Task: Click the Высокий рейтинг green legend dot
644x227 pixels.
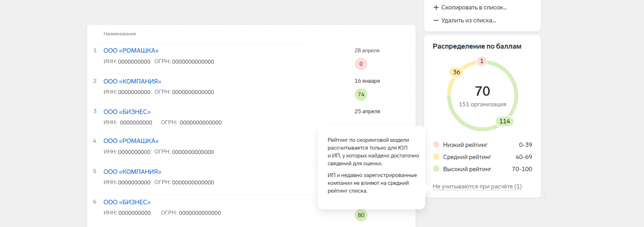Action: (436, 169)
